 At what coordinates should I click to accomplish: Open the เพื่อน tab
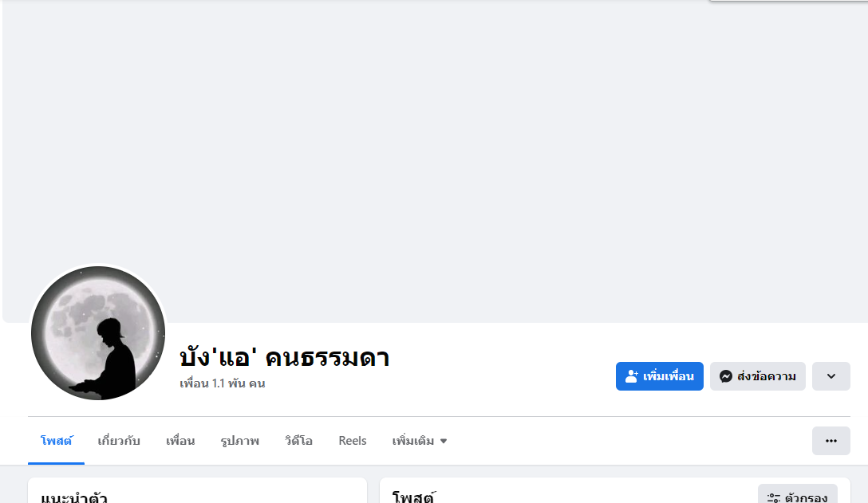pos(180,441)
